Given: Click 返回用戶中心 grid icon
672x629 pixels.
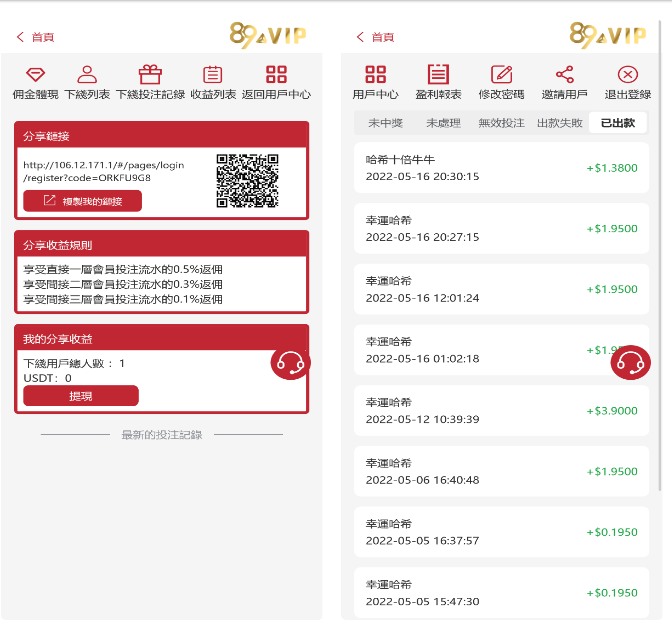Looking at the screenshot, I should (x=276, y=75).
